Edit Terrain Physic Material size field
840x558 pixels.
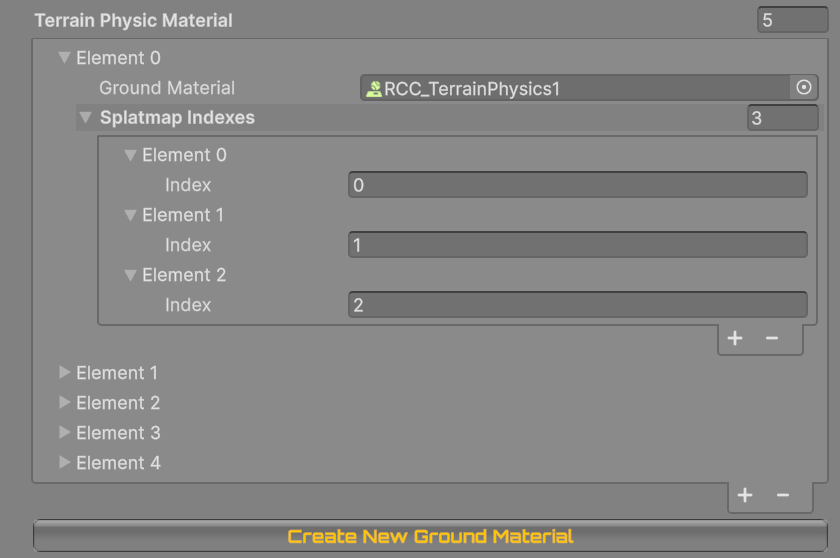click(792, 20)
